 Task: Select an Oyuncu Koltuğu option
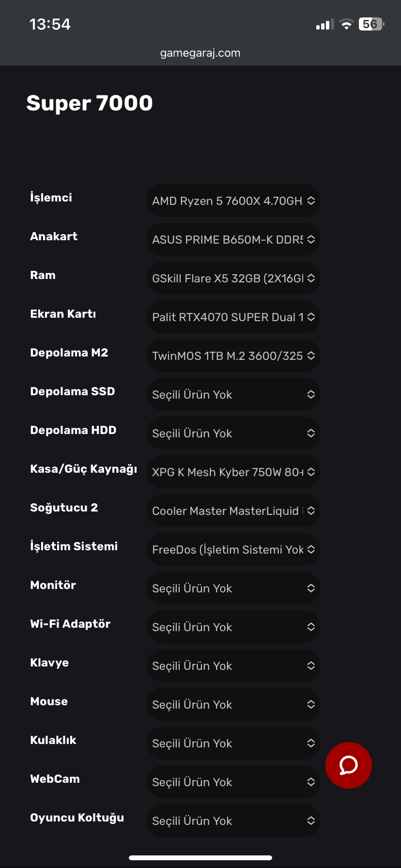pyautogui.click(x=233, y=821)
